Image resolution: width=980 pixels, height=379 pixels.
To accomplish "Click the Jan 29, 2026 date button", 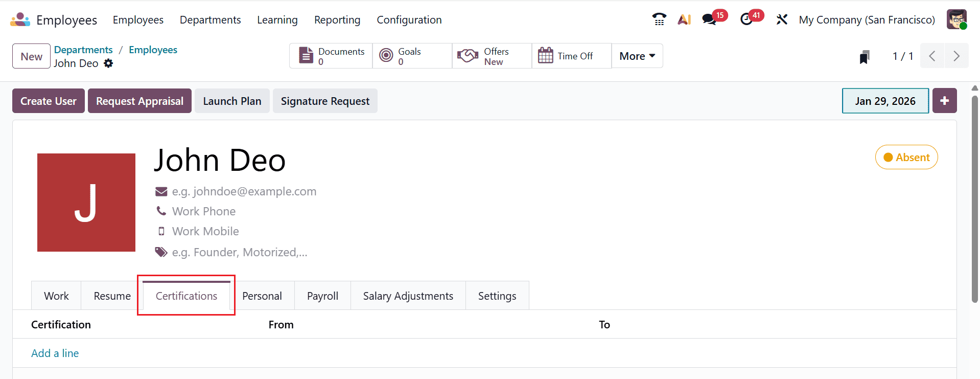I will (x=885, y=101).
